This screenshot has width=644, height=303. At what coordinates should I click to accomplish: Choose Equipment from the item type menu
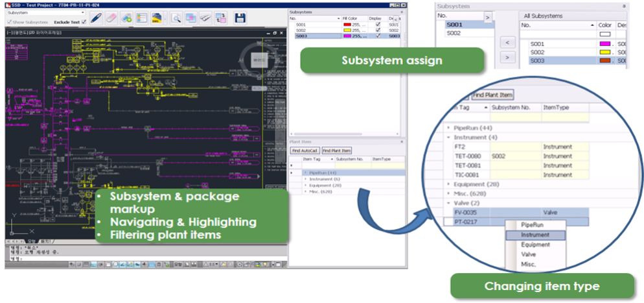click(535, 245)
